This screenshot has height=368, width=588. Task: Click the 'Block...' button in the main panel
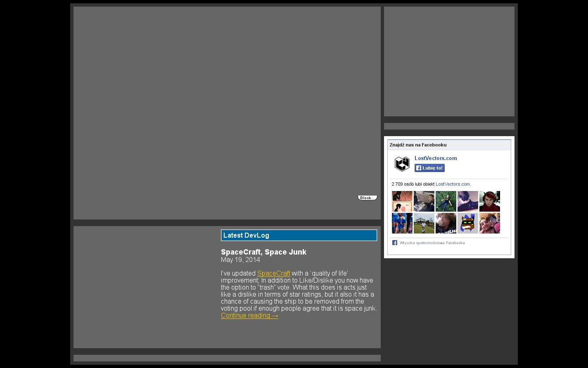click(x=367, y=198)
